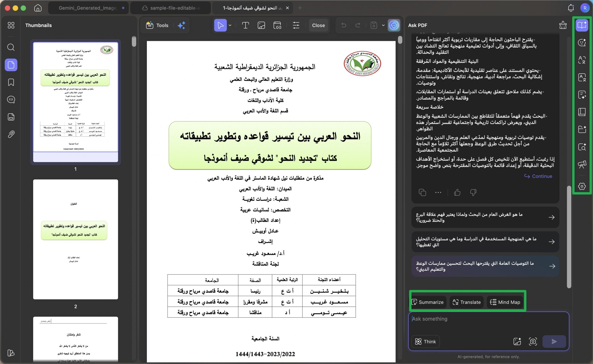Select the Image edit tool

[x=261, y=25]
